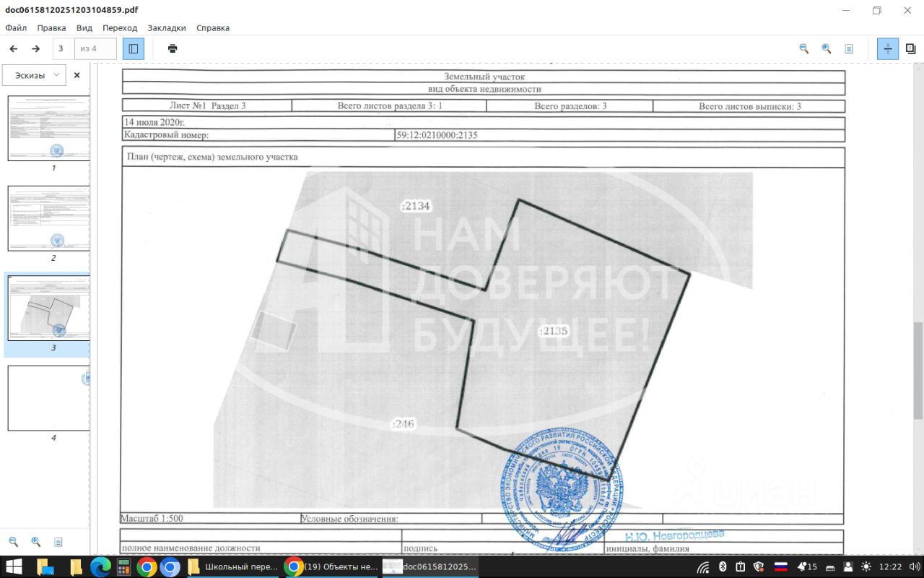Zoom out using top-right toolbar magnifier

[803, 48]
